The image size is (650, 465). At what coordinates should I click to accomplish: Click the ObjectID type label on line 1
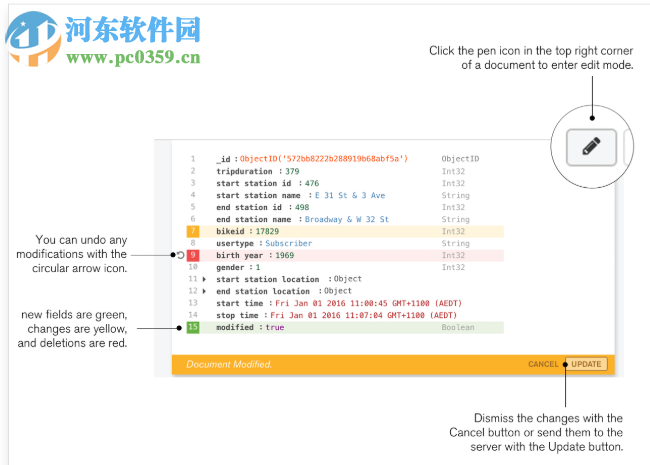coord(460,159)
